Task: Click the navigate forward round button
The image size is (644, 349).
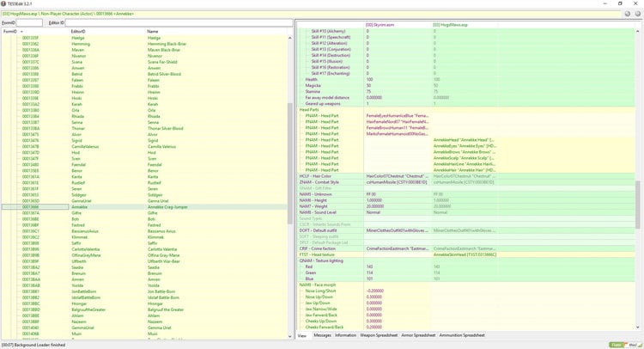Action: [x=638, y=14]
